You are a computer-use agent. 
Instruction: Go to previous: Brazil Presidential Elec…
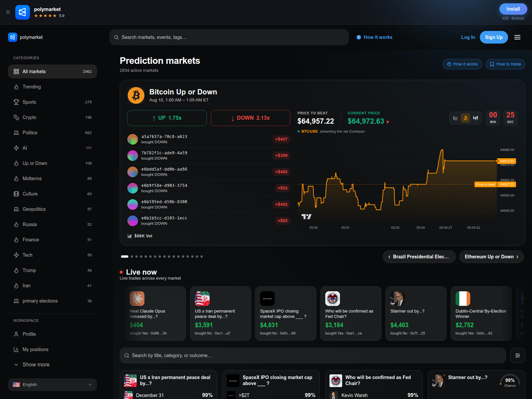coord(419,257)
